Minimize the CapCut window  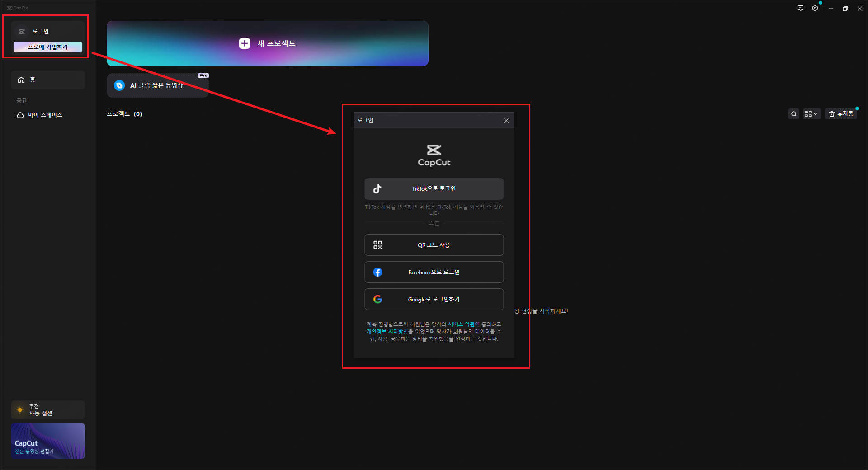point(831,9)
